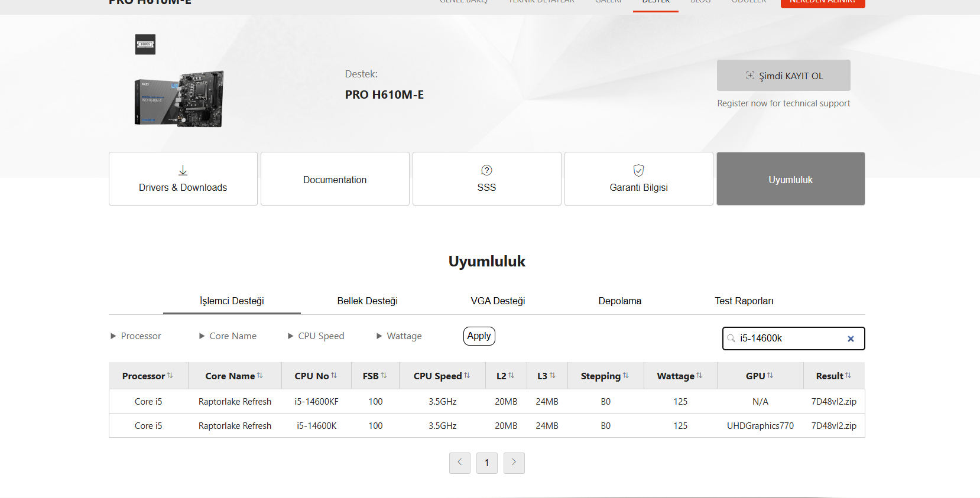The width and height of the screenshot is (980, 498).
Task: Download 7D48vl2.zip for the i5-14600KF row
Action: point(834,402)
